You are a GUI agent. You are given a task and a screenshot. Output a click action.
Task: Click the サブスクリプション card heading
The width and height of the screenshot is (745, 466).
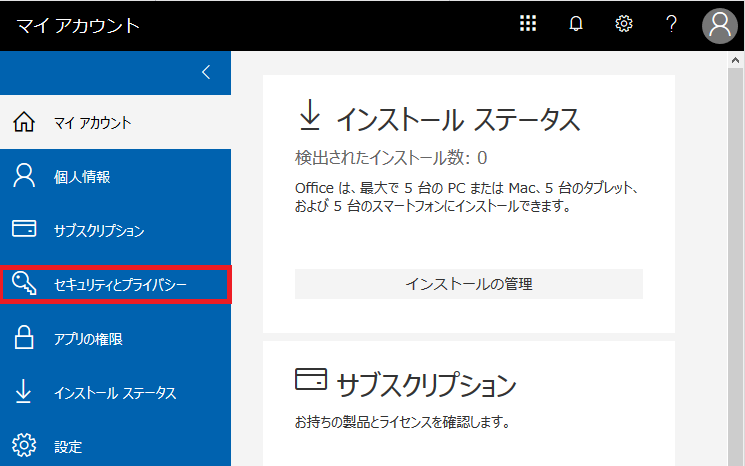tap(426, 384)
